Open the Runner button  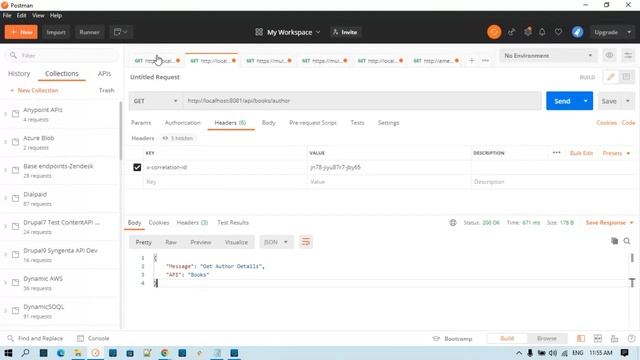click(89, 32)
